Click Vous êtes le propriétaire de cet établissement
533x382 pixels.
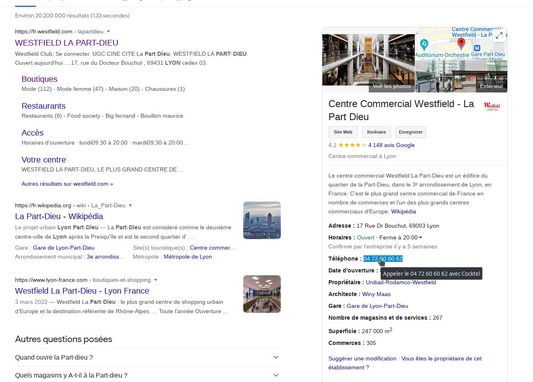(x=405, y=363)
